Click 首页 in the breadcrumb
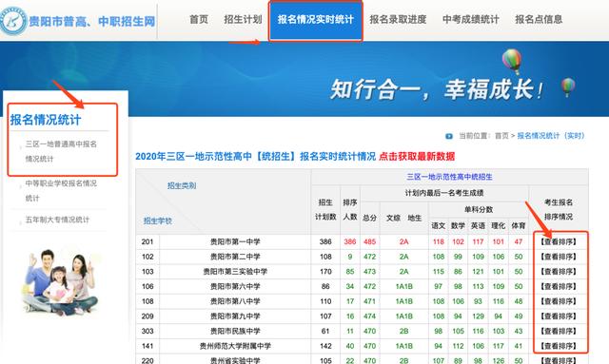 501,136
